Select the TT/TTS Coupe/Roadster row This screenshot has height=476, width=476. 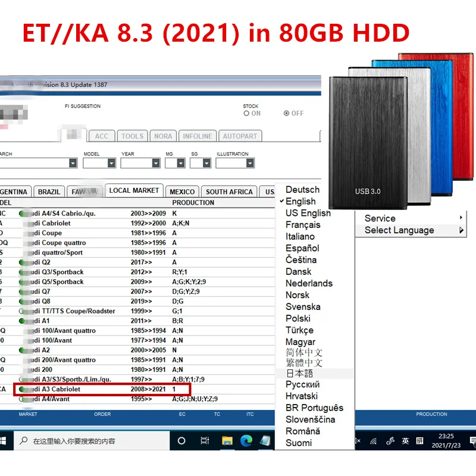[137, 311]
